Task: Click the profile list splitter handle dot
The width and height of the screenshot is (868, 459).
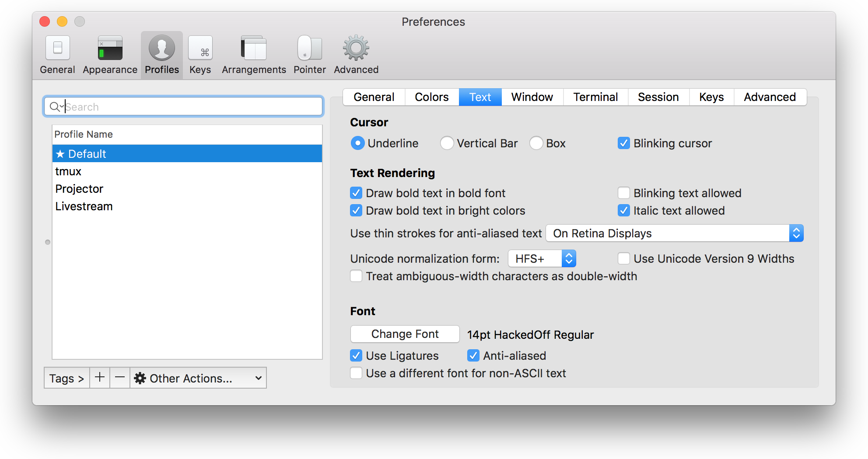Action: click(48, 242)
